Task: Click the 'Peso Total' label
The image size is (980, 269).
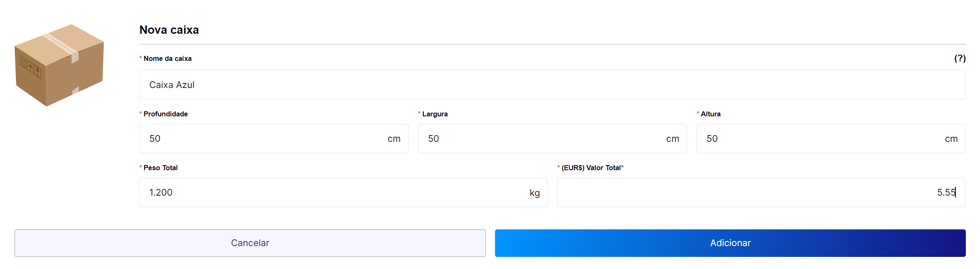Action: 160,168
